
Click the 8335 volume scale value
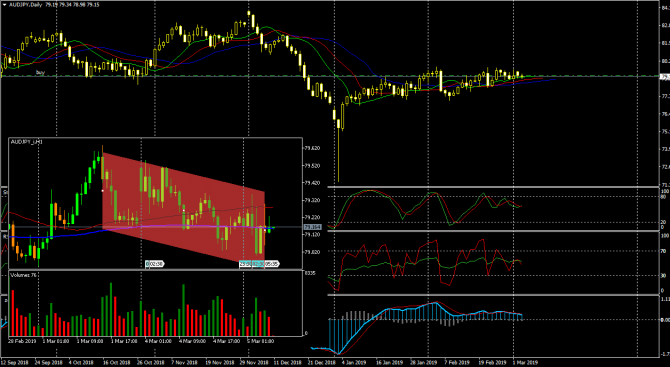310,273
